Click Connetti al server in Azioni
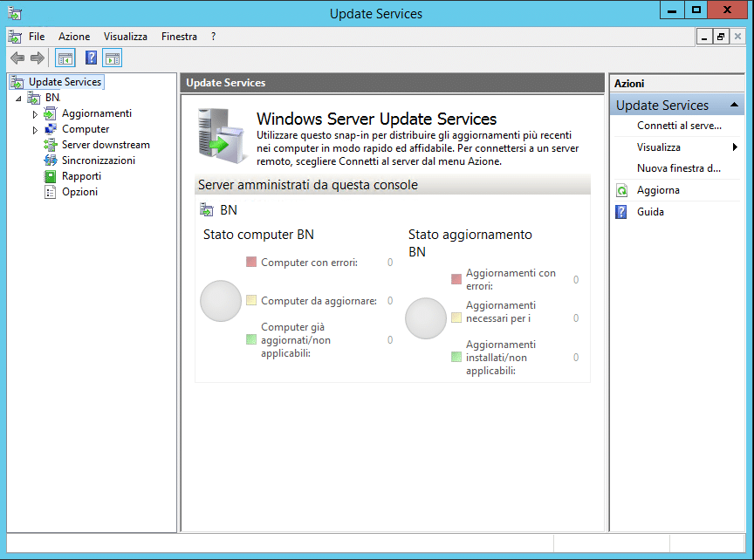Screen dimensions: 754x560 click(x=679, y=126)
